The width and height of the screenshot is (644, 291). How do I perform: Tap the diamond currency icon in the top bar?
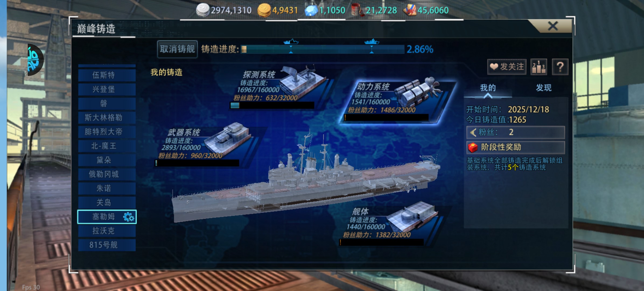(311, 10)
